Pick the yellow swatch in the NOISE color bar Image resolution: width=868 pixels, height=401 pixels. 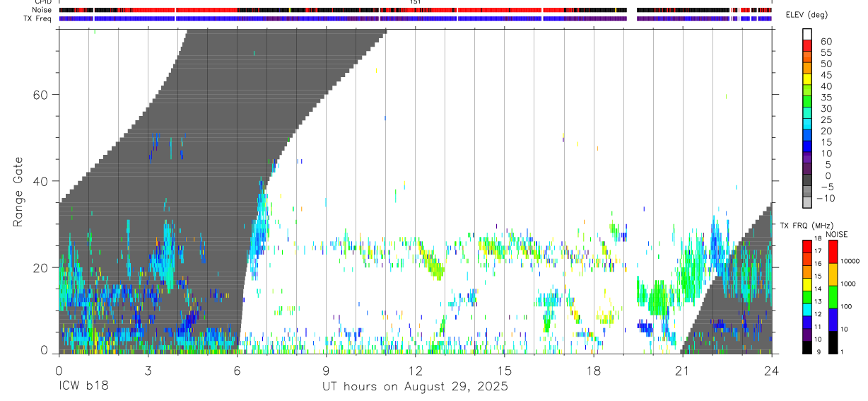[832, 274]
